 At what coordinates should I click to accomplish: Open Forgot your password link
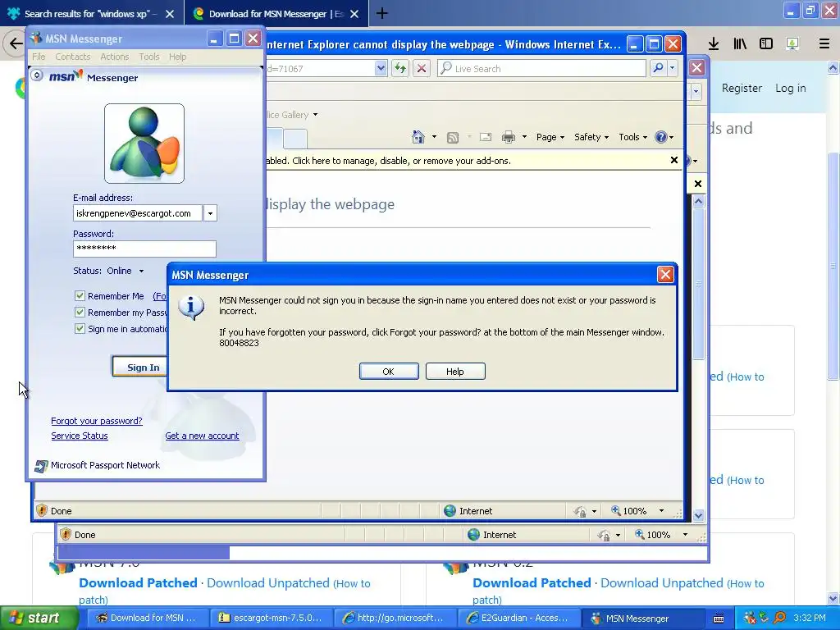pyautogui.click(x=97, y=421)
